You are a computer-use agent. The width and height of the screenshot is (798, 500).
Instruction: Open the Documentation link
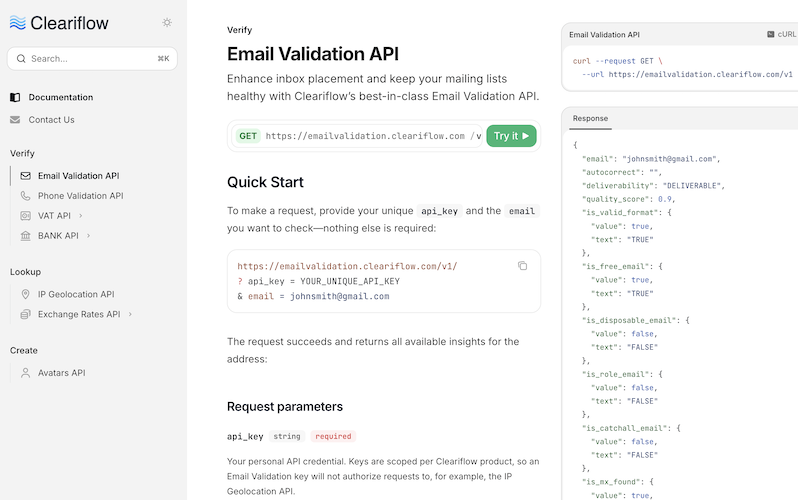click(x=61, y=97)
